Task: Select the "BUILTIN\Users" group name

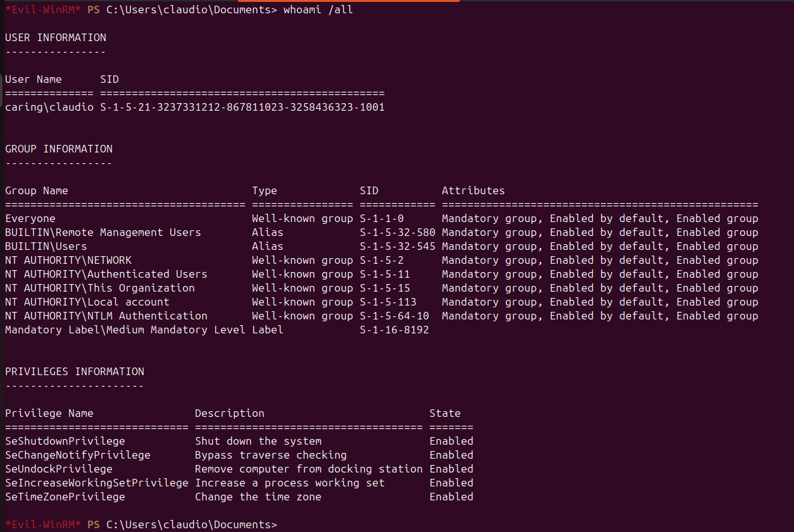Action: (x=46, y=247)
